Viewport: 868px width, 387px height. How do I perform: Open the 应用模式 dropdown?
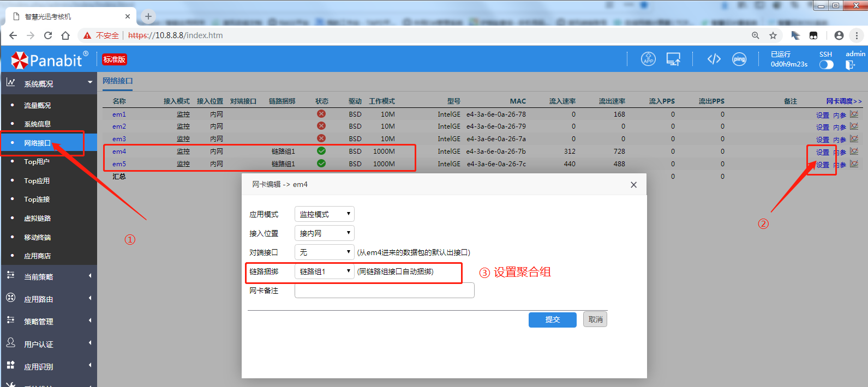click(324, 214)
